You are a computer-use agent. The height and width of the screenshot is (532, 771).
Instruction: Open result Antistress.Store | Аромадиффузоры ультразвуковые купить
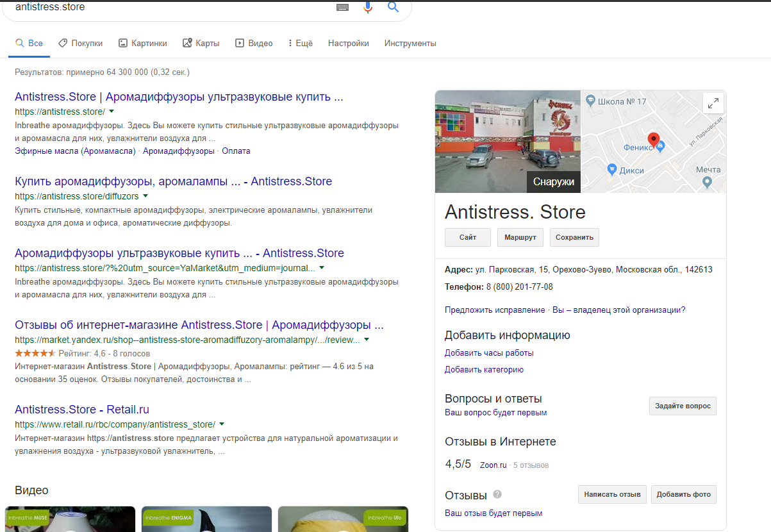tap(179, 97)
